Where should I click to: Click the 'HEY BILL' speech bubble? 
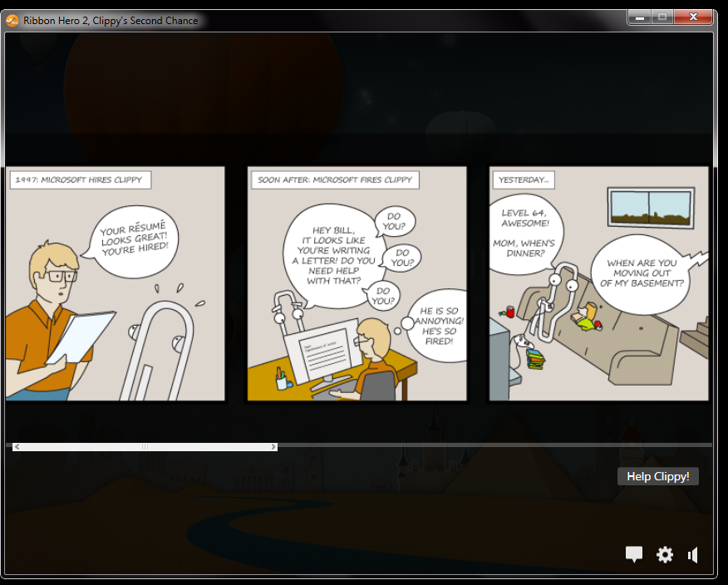[x=334, y=255]
